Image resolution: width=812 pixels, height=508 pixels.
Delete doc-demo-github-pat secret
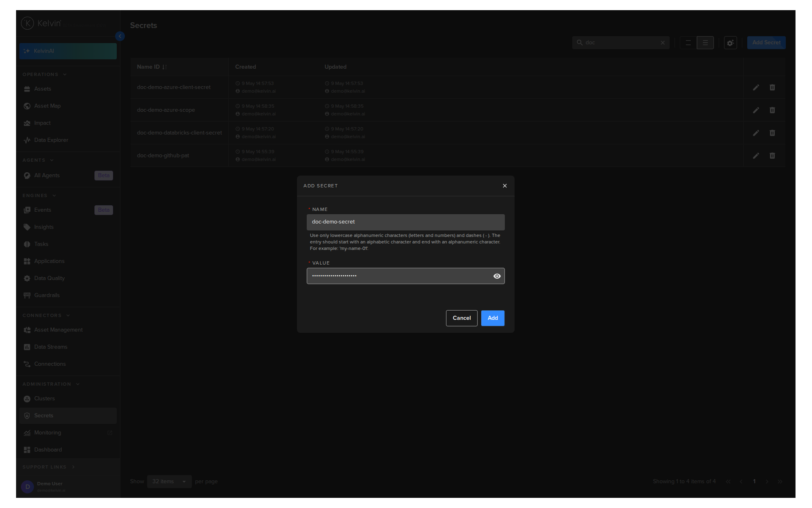772,156
